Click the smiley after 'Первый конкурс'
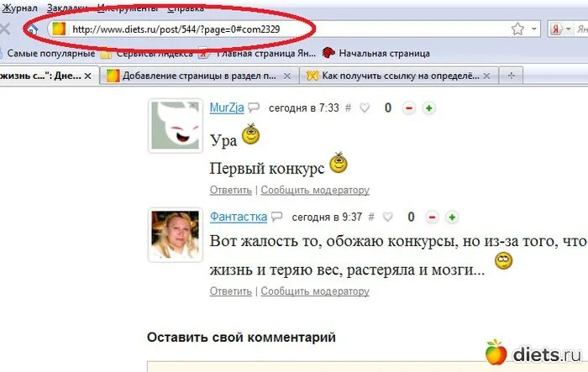The image size is (588, 372). click(x=339, y=162)
